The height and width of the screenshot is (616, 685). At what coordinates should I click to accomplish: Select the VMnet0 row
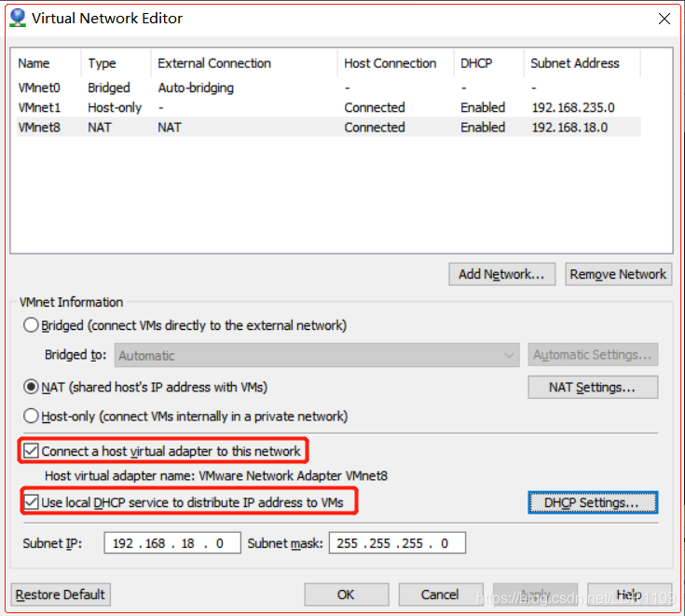(x=328, y=88)
